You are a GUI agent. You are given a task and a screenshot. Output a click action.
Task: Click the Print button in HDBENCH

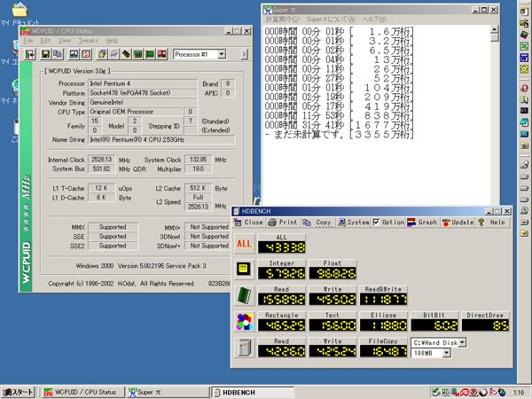tap(283, 223)
